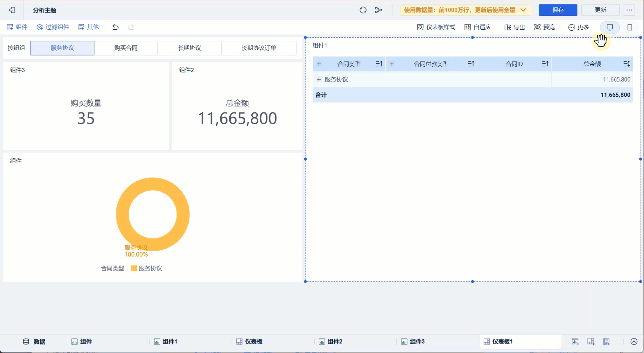The width and height of the screenshot is (644, 353).
Task: Select the 长期协议 filter button
Action: pyautogui.click(x=190, y=48)
